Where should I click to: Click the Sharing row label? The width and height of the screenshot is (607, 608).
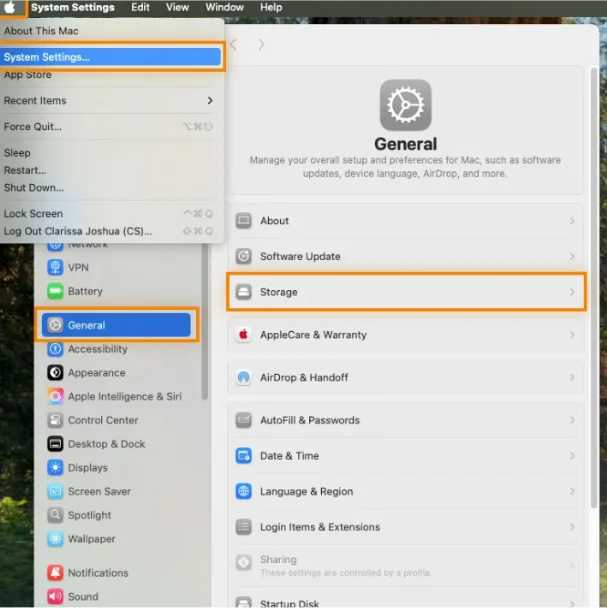coord(278,560)
